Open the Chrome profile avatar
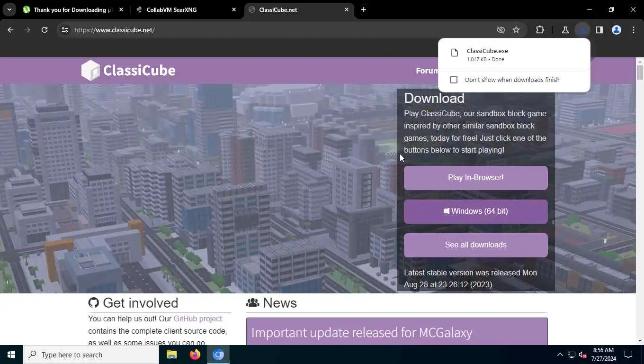644x364 pixels. tap(616, 30)
